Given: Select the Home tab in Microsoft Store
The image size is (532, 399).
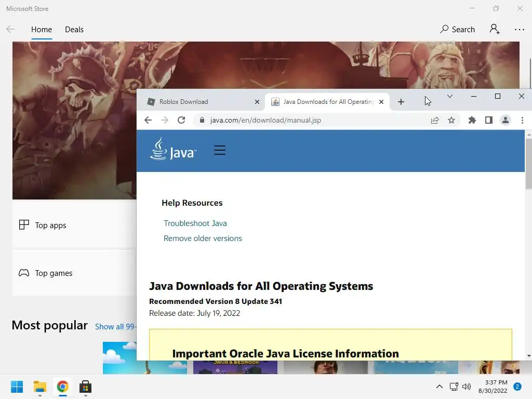Looking at the screenshot, I should pyautogui.click(x=42, y=30).
